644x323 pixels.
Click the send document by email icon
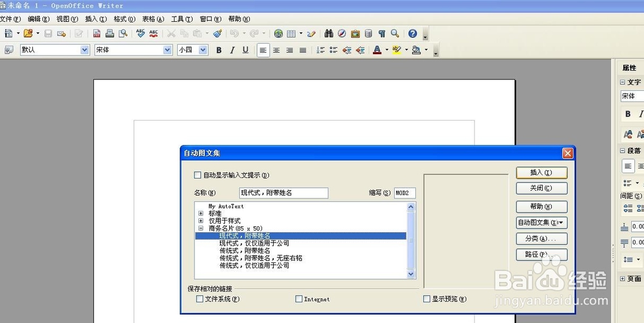click(62, 34)
